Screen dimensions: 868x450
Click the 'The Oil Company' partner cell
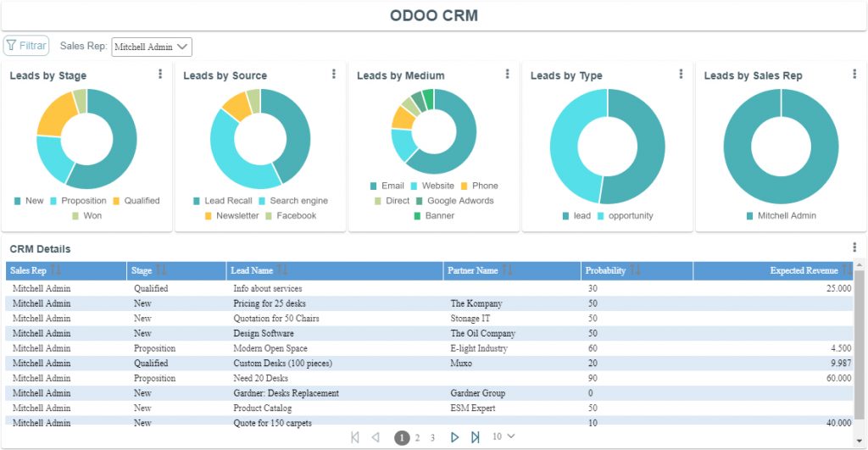482,333
